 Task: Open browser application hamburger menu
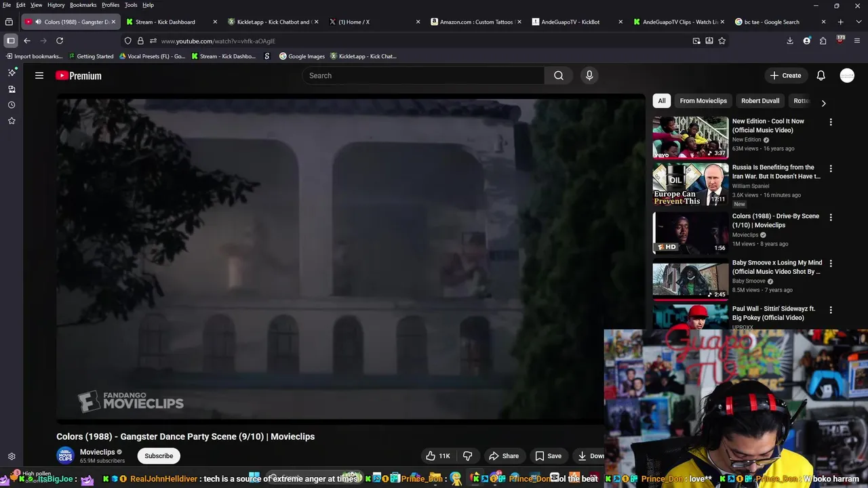(857, 41)
